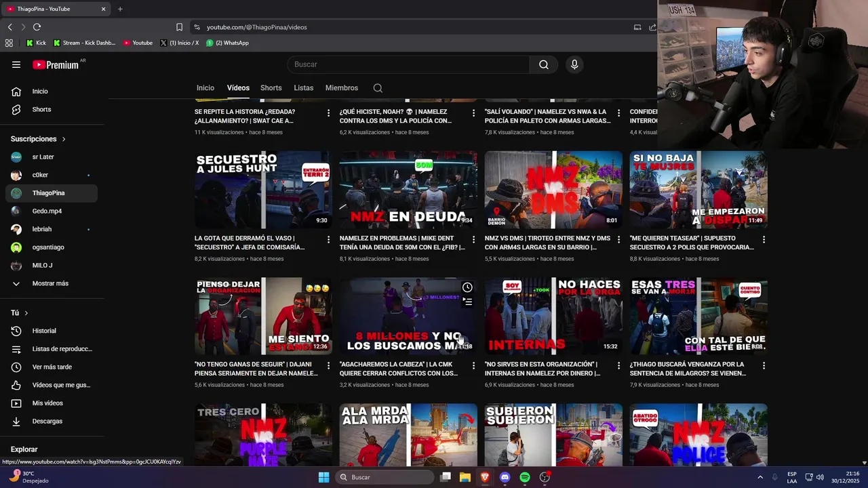Switch to the Listas channel tab
The image size is (868, 488).
click(303, 88)
